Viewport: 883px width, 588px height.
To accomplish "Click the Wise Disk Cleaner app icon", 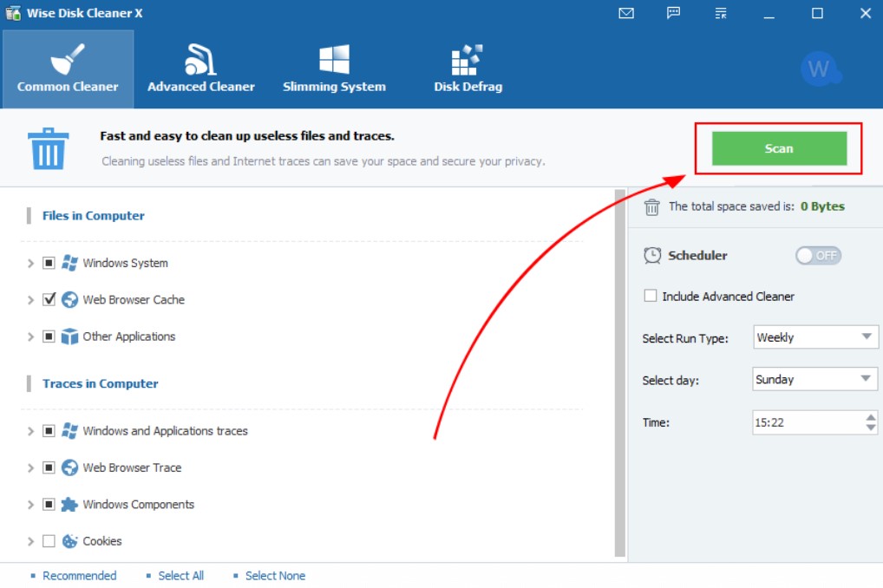I will pyautogui.click(x=13, y=13).
